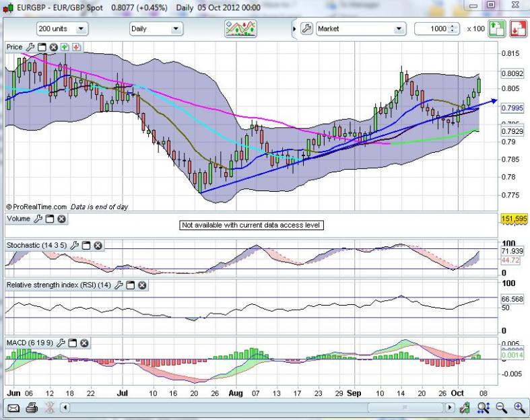Screen dimensions: 530x420
Task: Click the red sell order button
Action: [518, 29]
